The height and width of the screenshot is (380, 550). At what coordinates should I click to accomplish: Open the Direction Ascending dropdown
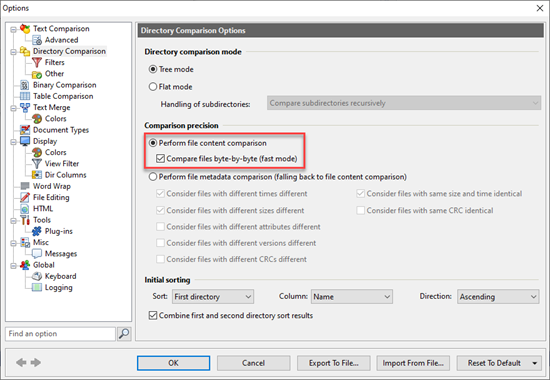pyautogui.click(x=498, y=297)
